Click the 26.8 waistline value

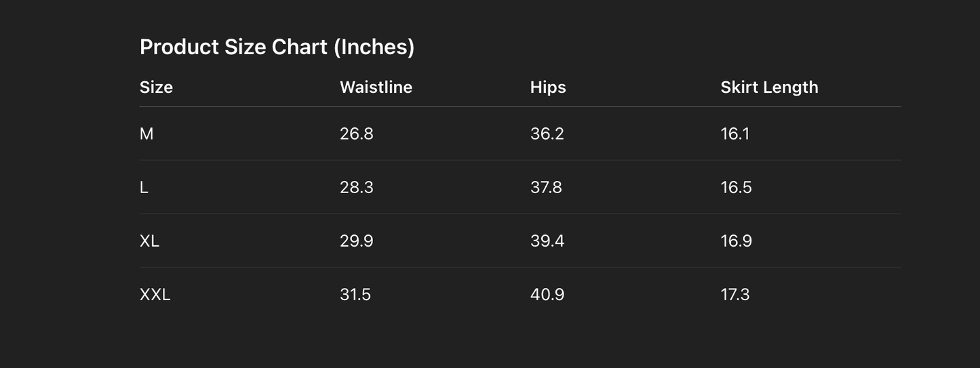[357, 134]
